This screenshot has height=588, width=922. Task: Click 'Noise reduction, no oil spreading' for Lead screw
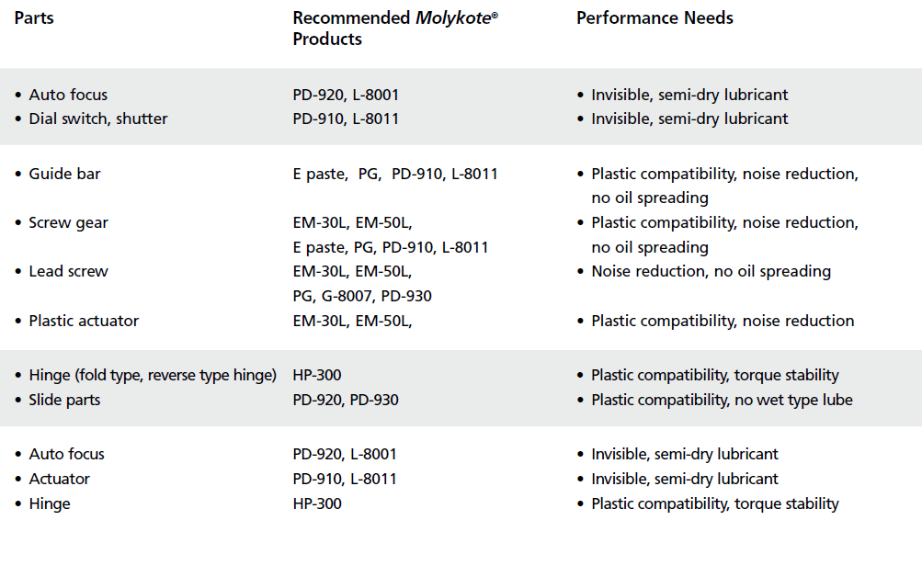(711, 271)
